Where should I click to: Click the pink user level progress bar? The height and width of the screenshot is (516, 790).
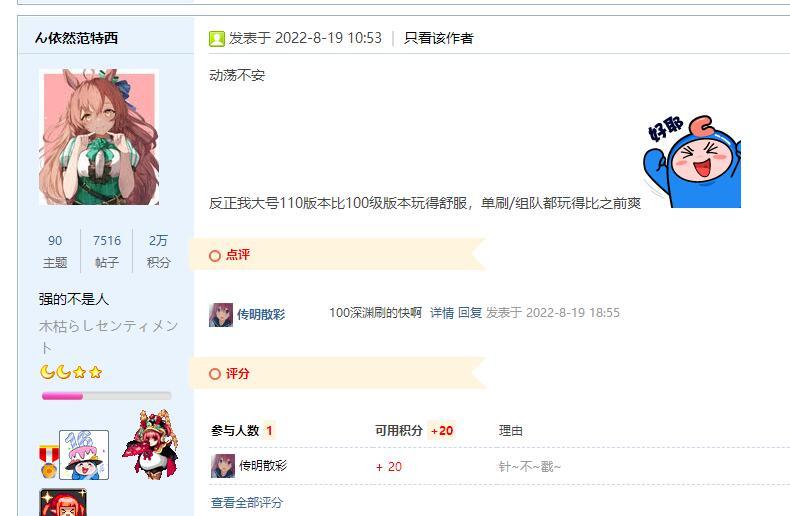(x=106, y=396)
